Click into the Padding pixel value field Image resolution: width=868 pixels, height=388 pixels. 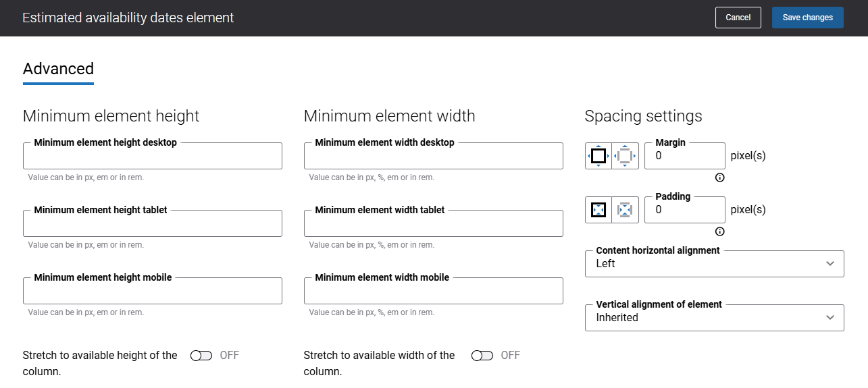coord(684,210)
